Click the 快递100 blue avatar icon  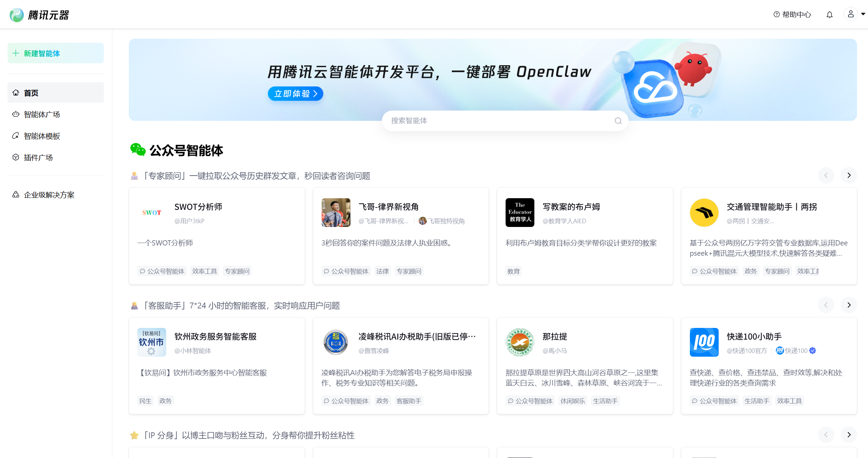point(704,342)
